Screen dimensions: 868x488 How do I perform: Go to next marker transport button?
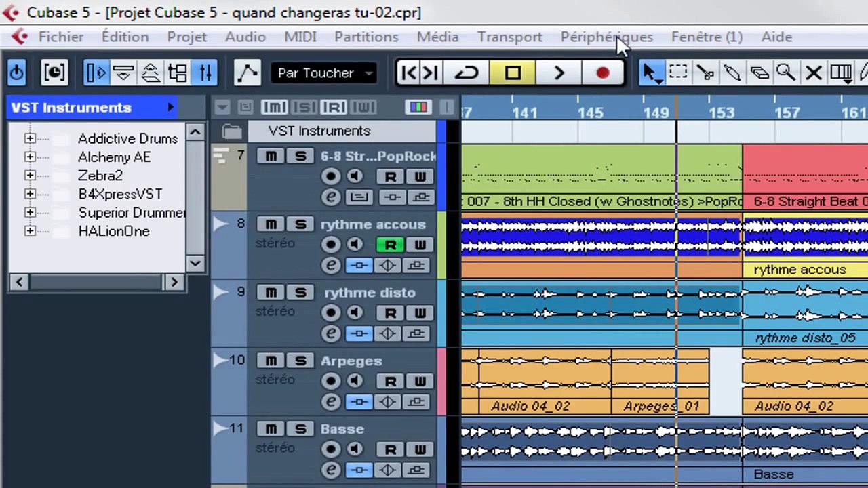coord(431,73)
